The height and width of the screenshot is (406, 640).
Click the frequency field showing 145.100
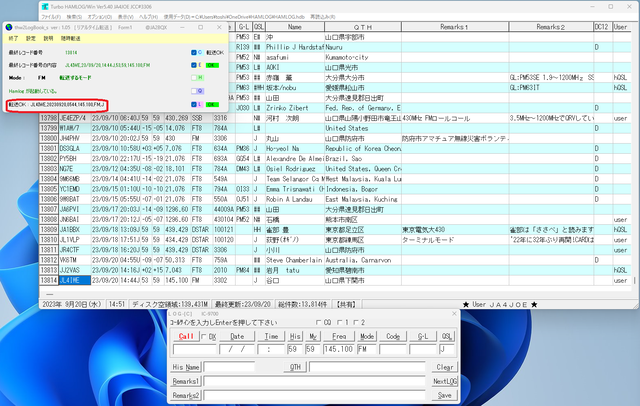[x=339, y=349]
